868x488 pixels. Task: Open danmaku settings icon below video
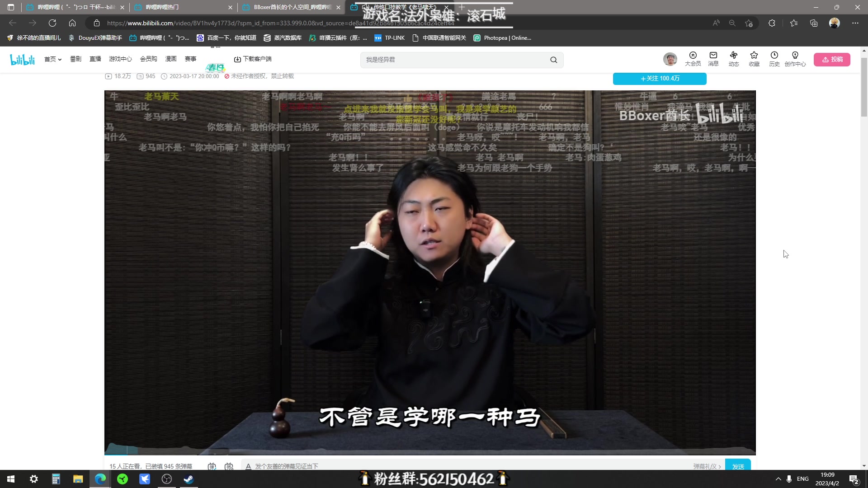(229, 466)
